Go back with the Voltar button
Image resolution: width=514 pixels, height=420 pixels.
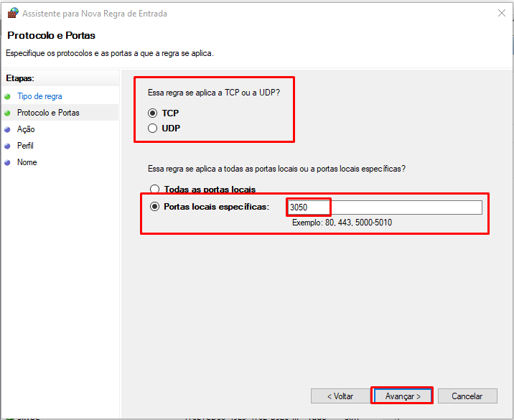[x=340, y=396]
